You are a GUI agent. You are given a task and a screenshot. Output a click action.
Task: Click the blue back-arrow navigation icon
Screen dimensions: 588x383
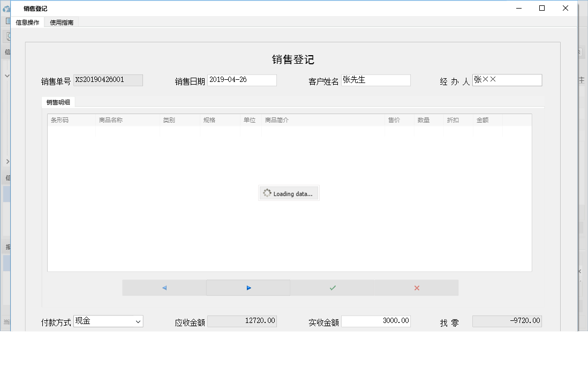pos(165,288)
